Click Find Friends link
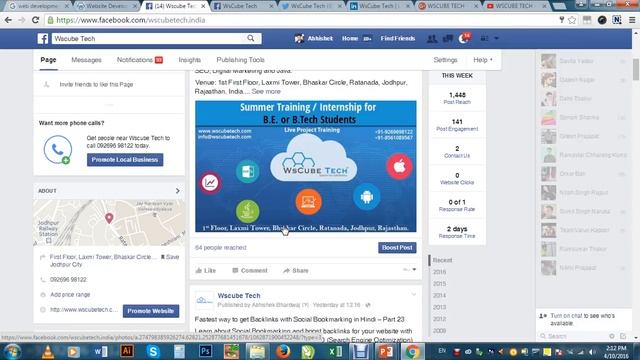 [x=398, y=38]
